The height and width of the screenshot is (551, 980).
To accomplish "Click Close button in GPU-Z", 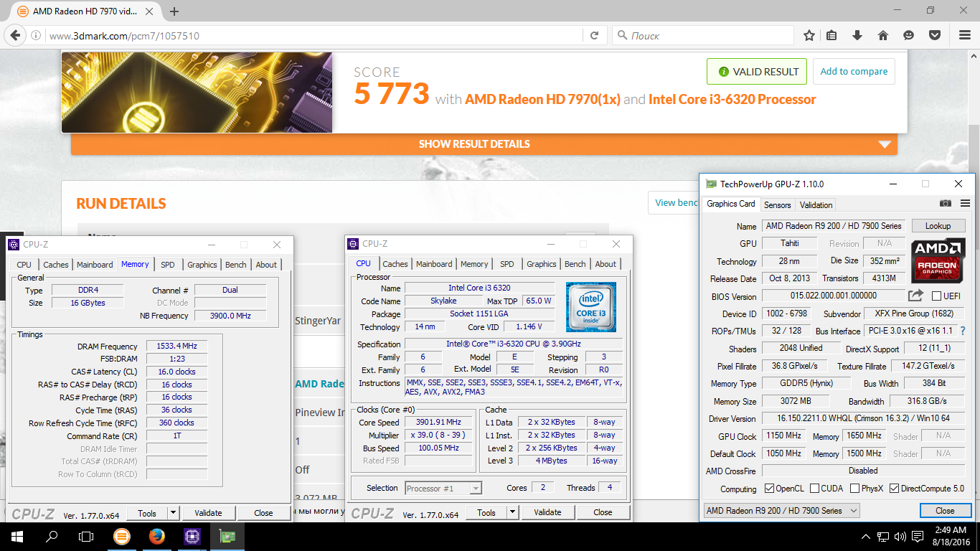I will point(945,511).
